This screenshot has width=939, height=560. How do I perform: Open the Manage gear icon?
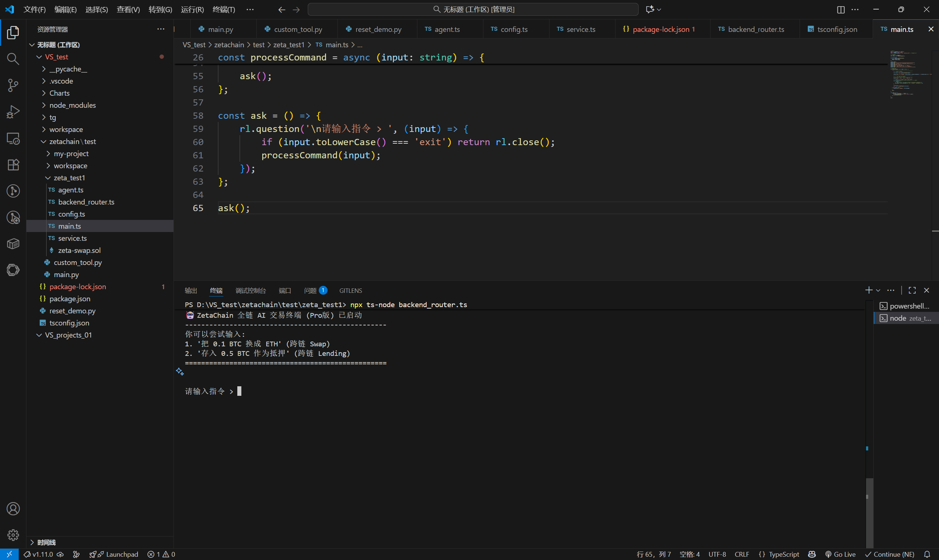(13, 535)
